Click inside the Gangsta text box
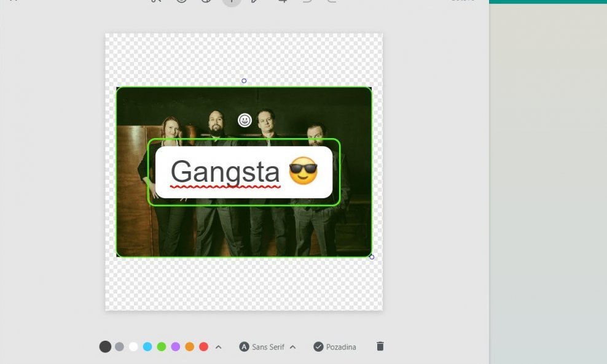This screenshot has height=364, width=607. coord(244,172)
